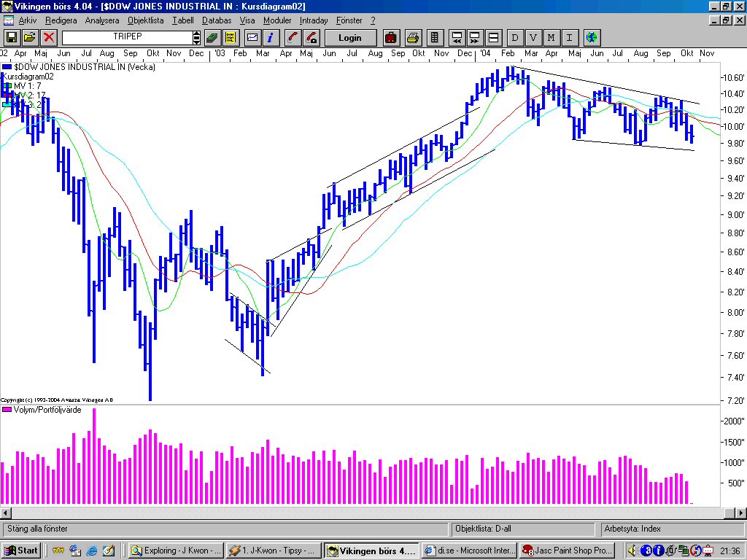Click the blue information 'i' icon
The image size is (747, 560).
coord(271,38)
